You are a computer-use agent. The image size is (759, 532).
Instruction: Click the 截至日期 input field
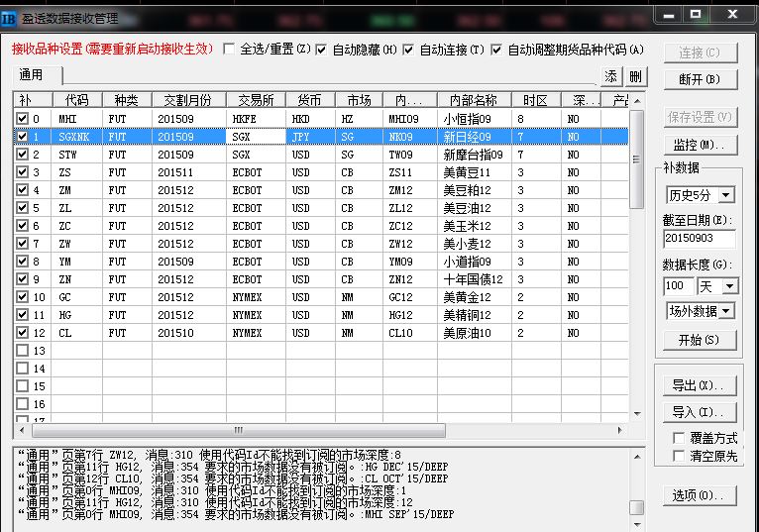(699, 239)
